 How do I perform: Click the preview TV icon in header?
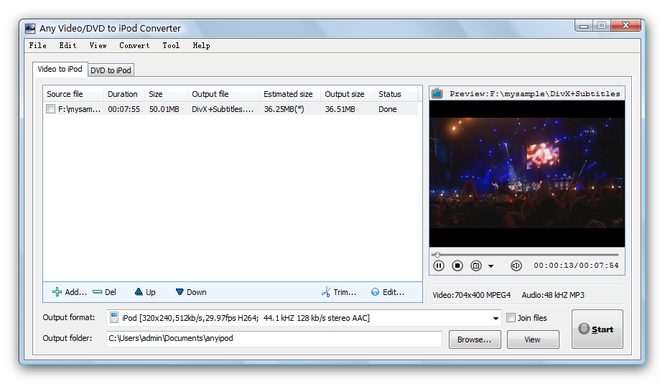pos(437,93)
